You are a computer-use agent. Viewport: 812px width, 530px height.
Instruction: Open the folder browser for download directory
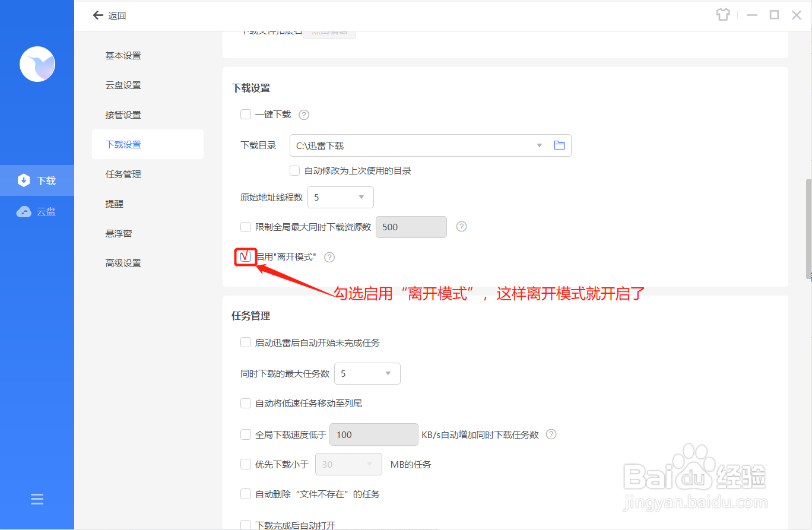tap(559, 145)
